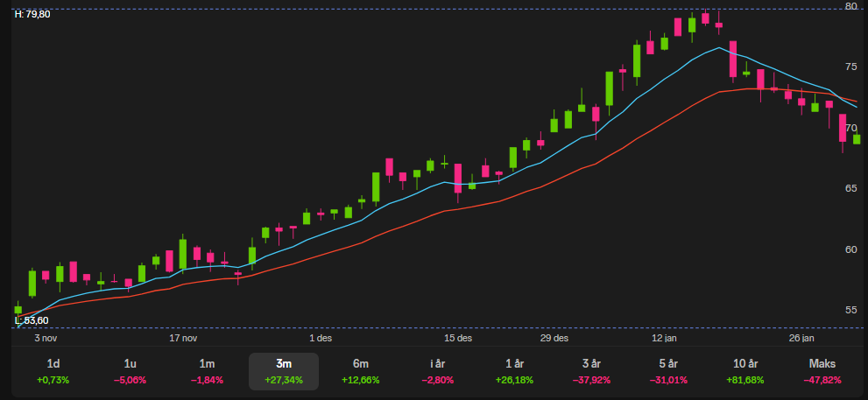The height and width of the screenshot is (400, 868).
Task: Switch to the 6m time range
Action: 360,371
